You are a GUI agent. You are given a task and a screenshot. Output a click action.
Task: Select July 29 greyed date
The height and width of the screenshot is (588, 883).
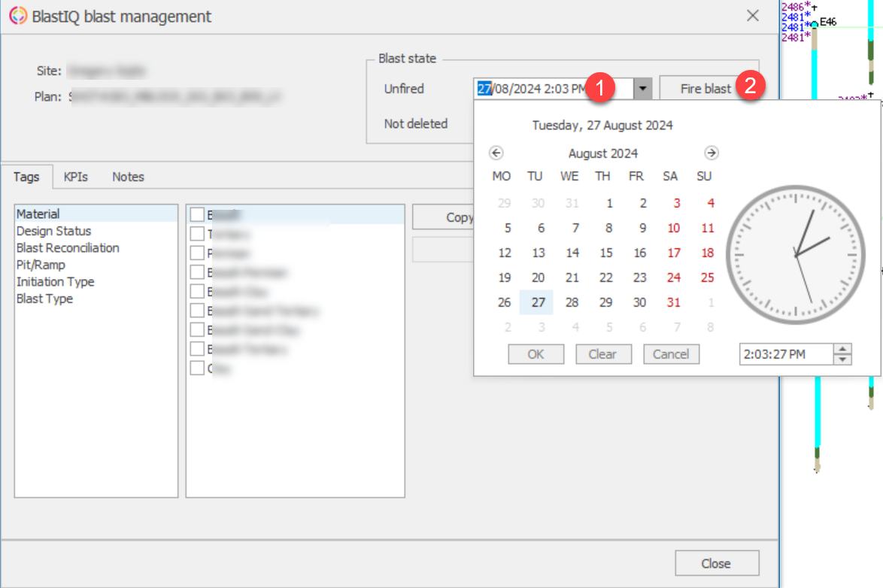pos(505,203)
